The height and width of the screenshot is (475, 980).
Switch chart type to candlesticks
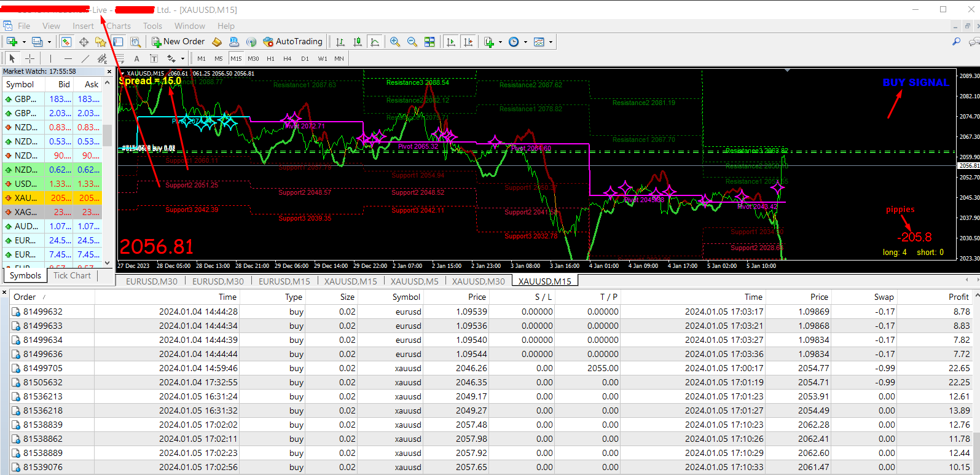point(358,42)
